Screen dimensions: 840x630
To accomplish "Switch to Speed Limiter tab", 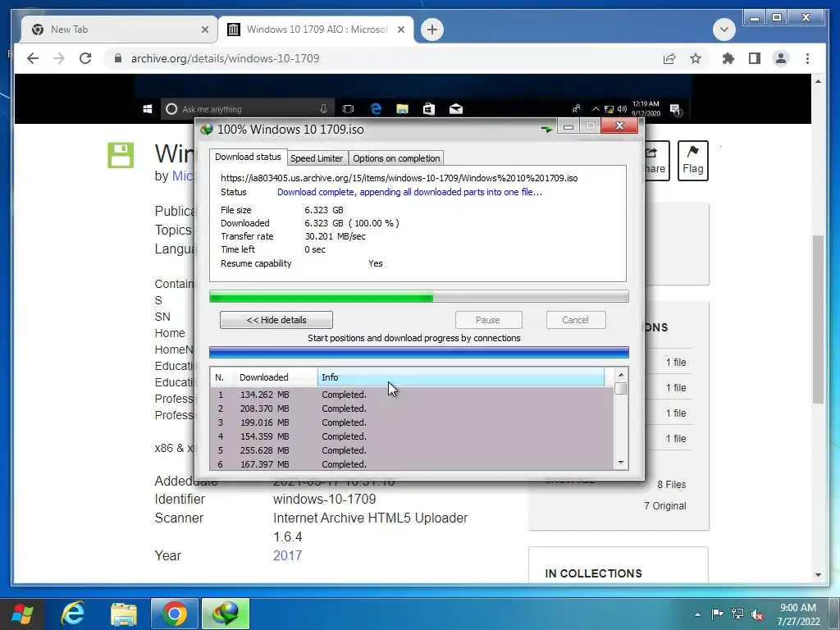I will [317, 158].
